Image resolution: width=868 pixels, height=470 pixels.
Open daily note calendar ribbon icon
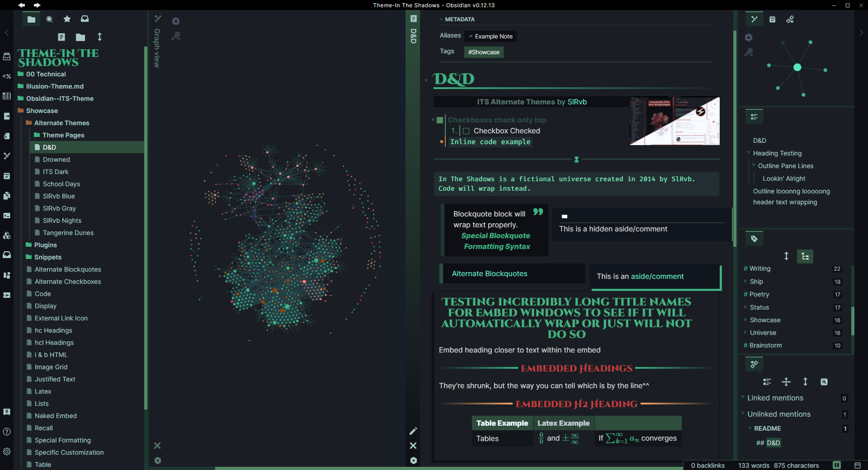(7, 176)
